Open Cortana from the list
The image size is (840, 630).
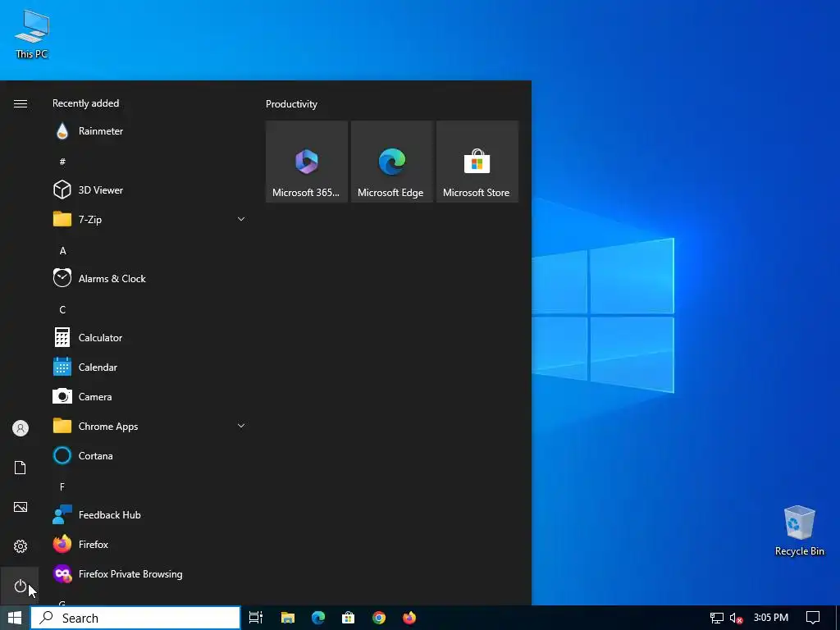pyautogui.click(x=150, y=456)
